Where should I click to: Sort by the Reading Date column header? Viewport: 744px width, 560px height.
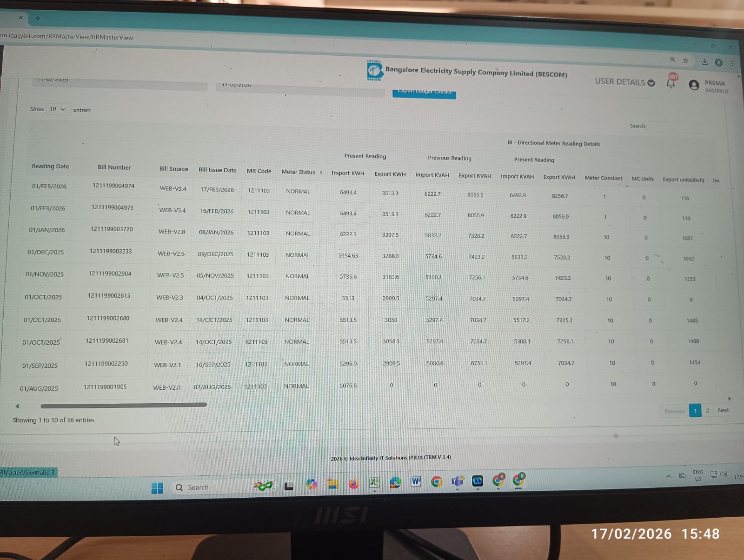coord(50,166)
